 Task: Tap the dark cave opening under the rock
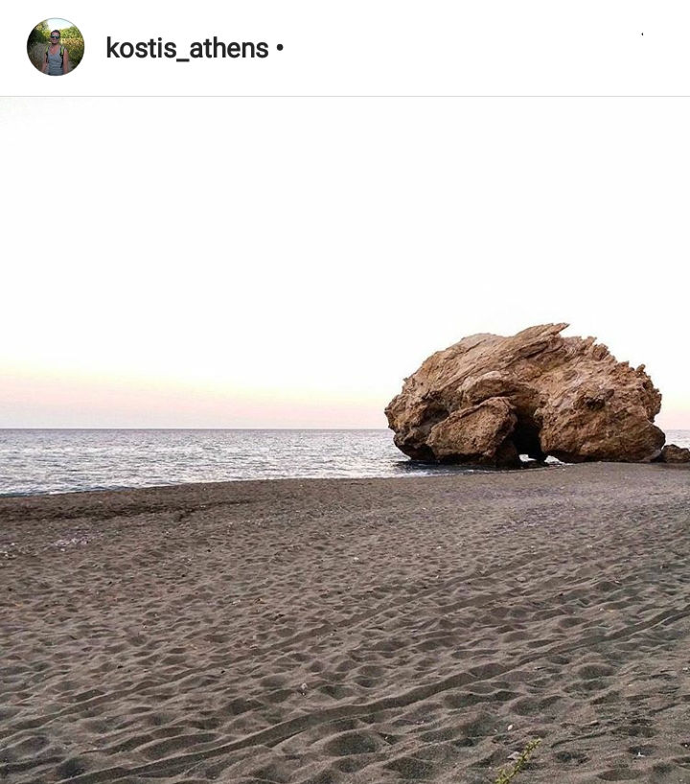point(530,444)
